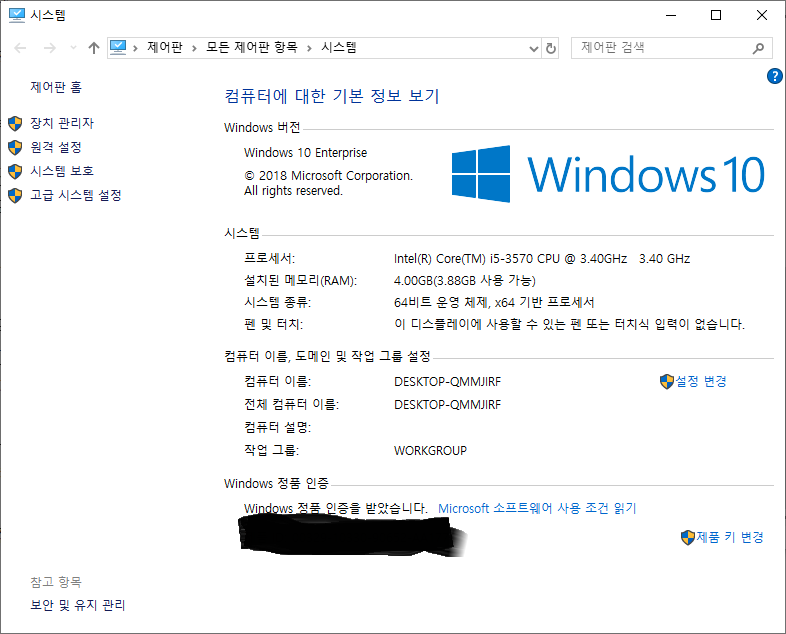Click the processor value Intel Core i5-3570

[x=542, y=259]
